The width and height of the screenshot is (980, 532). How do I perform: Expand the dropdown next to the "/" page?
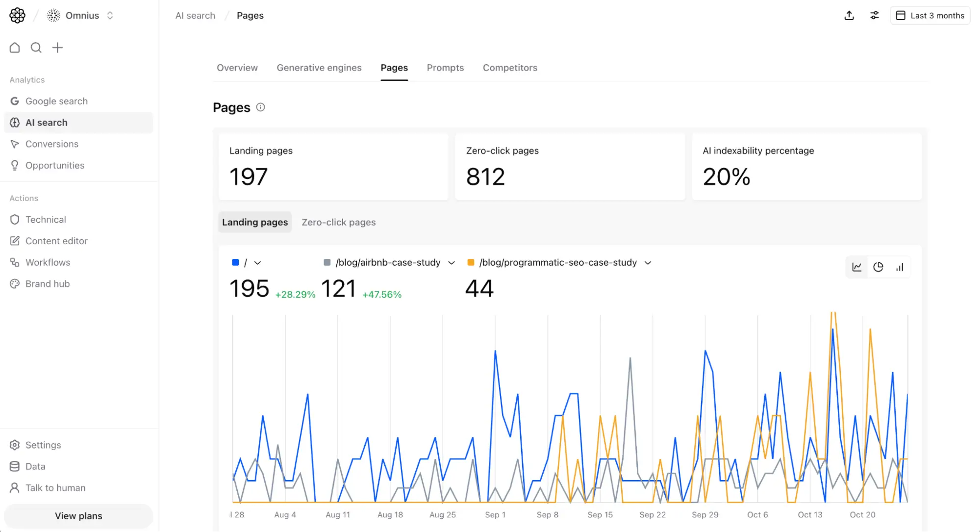pyautogui.click(x=257, y=263)
